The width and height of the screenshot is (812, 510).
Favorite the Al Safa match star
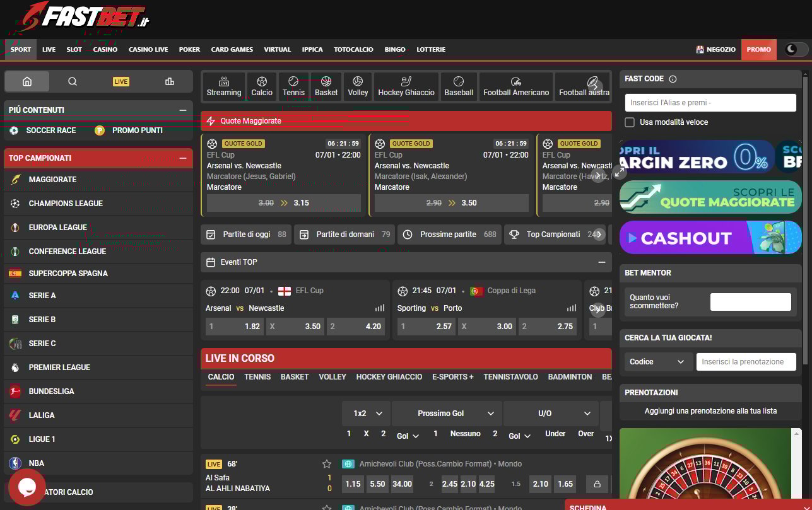(327, 464)
